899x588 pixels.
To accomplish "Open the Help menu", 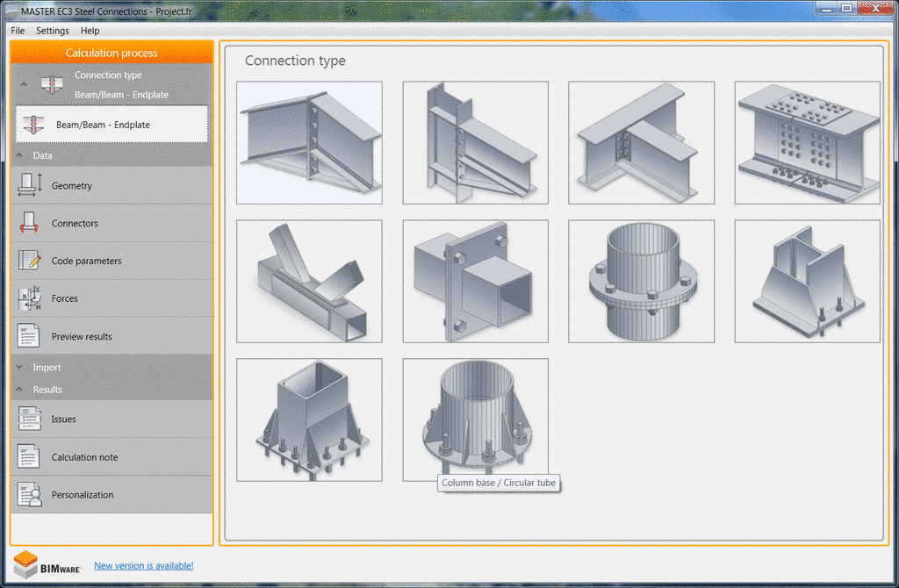I will pos(90,31).
